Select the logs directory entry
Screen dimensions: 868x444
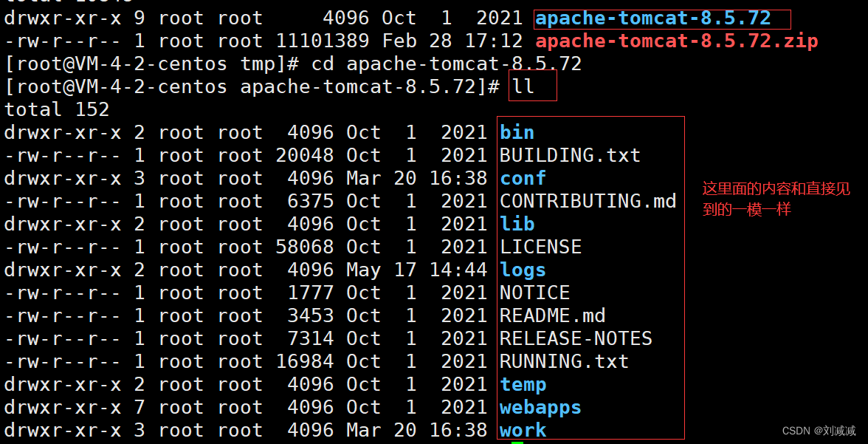(523, 270)
